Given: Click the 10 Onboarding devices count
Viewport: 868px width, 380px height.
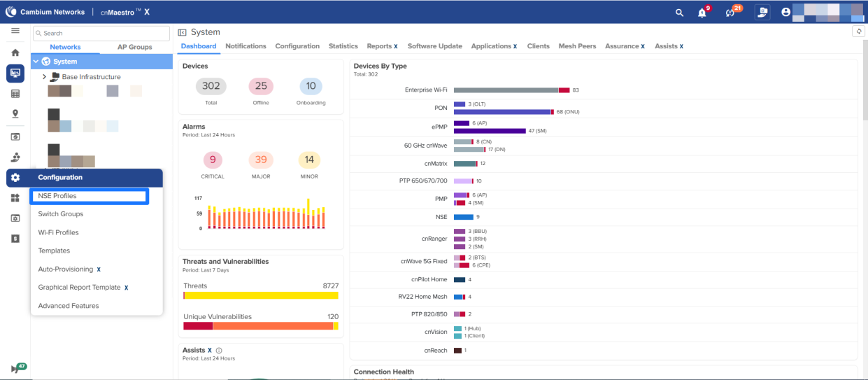Looking at the screenshot, I should click(311, 86).
